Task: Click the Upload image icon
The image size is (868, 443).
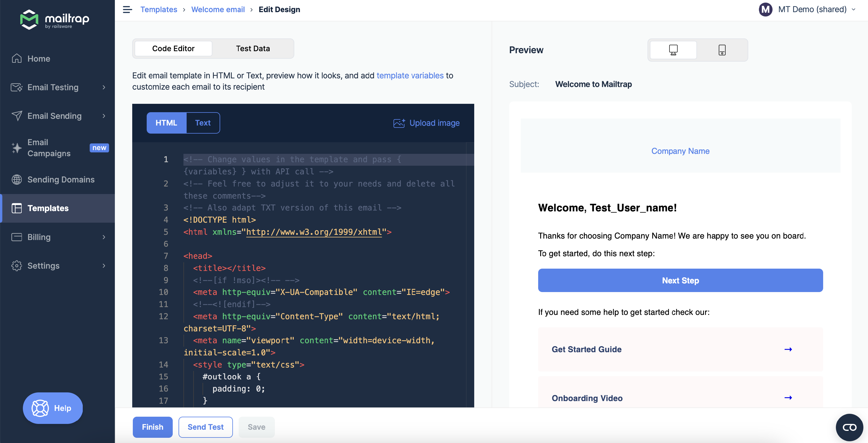Action: coord(399,123)
